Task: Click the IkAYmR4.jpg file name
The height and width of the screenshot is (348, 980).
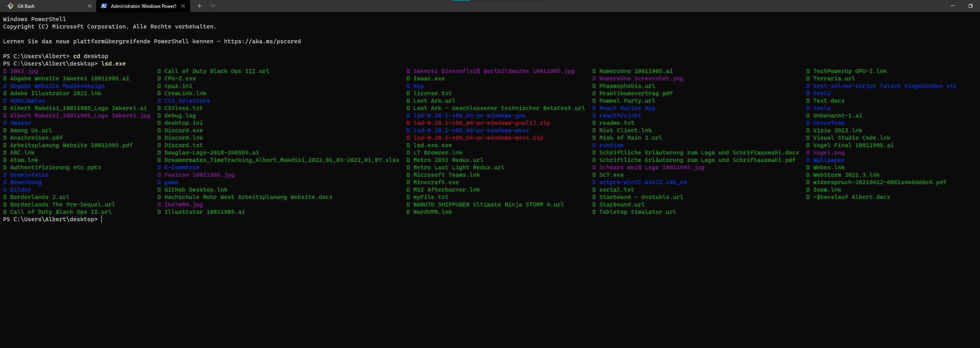Action: coord(184,204)
